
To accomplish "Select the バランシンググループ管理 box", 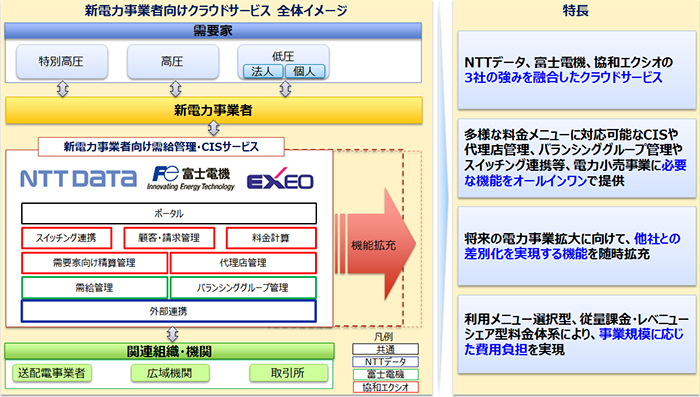I will pos(243,288).
